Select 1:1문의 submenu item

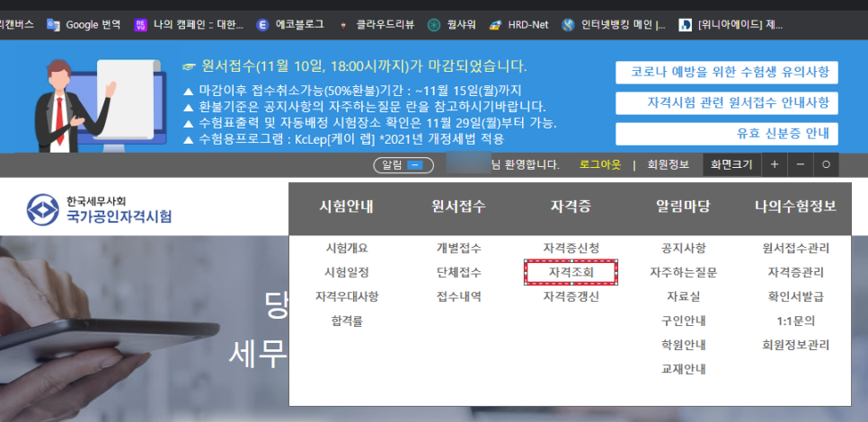(795, 321)
